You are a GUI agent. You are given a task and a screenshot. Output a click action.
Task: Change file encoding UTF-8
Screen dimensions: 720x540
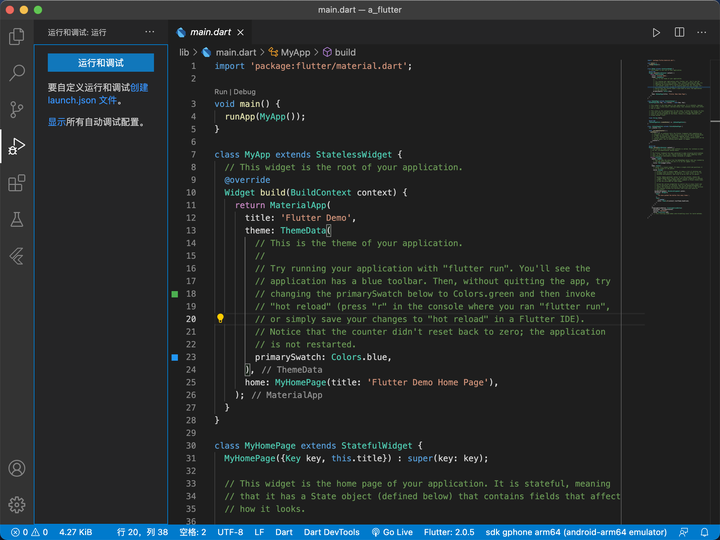(x=230, y=532)
